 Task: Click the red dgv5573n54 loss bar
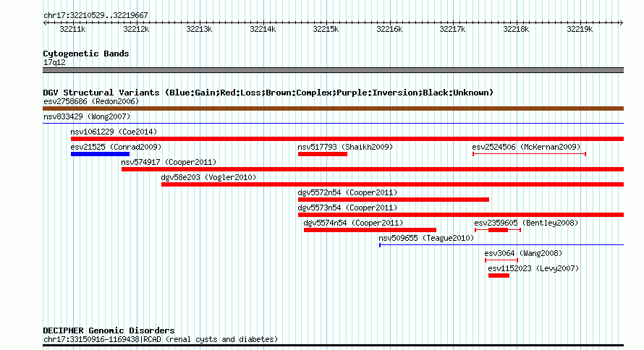(x=461, y=215)
